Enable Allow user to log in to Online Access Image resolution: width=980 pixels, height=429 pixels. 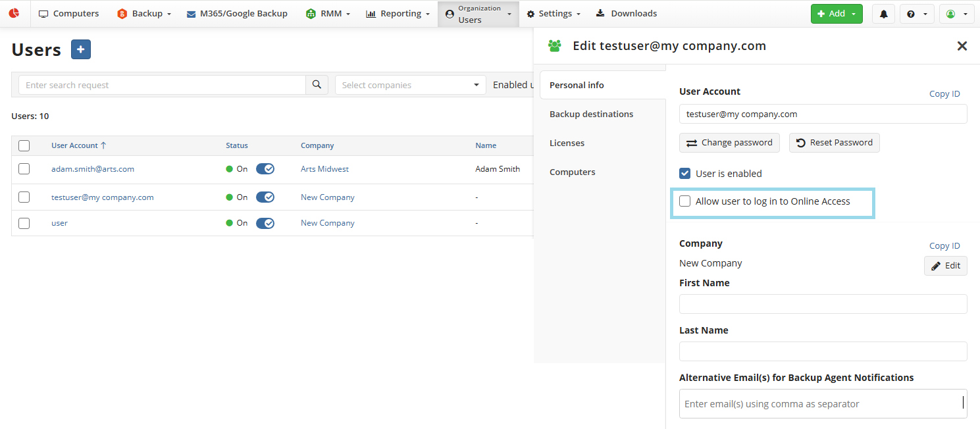(685, 201)
